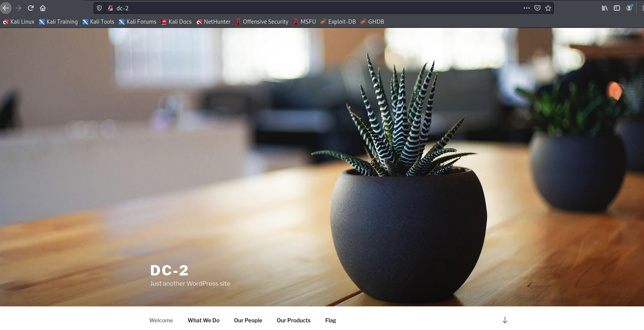Open Exploit-DB bookmark
Viewport: 644px width, 330px height.
[x=338, y=22]
